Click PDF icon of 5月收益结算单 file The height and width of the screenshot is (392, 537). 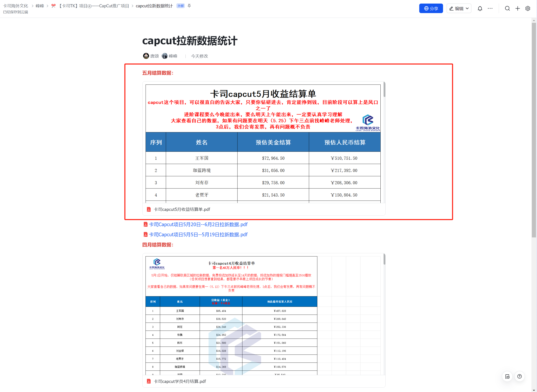[149, 209]
